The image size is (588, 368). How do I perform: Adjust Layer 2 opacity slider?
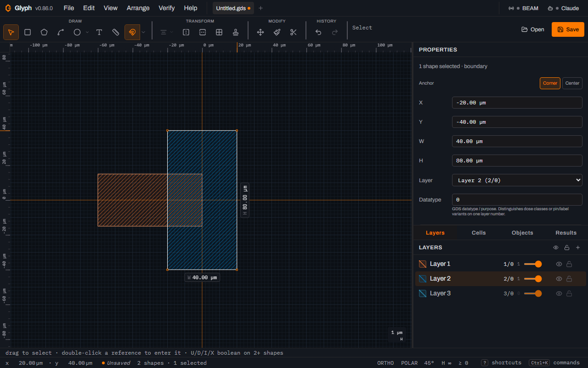pyautogui.click(x=533, y=279)
